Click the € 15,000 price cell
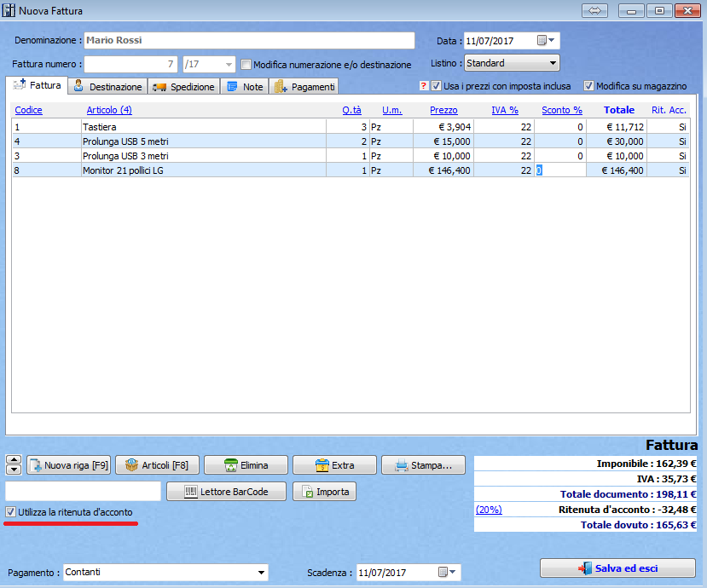Image resolution: width=707 pixels, height=588 pixels. tap(443, 141)
